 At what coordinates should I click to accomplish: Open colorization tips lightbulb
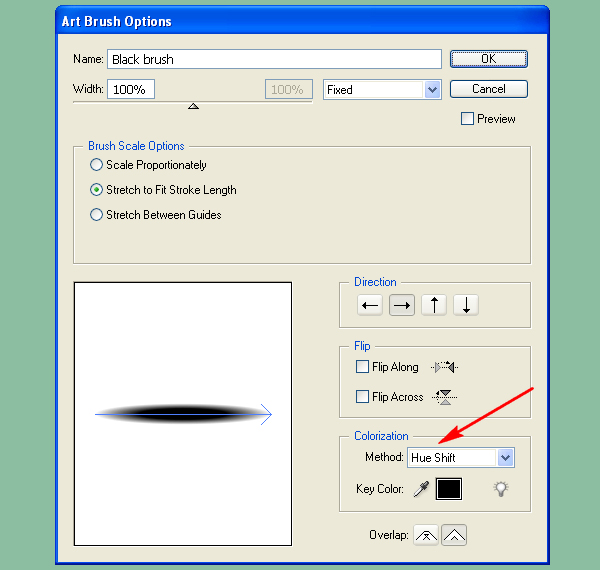pyautogui.click(x=501, y=489)
